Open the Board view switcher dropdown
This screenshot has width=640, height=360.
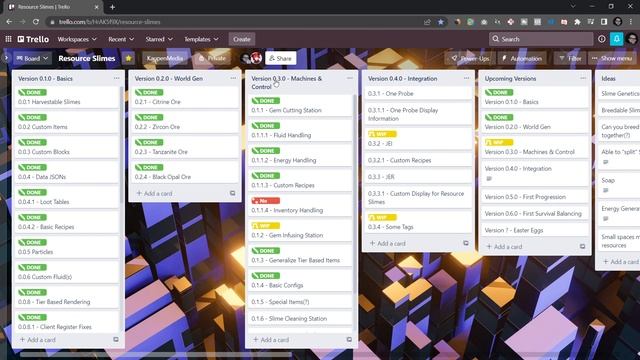point(32,58)
